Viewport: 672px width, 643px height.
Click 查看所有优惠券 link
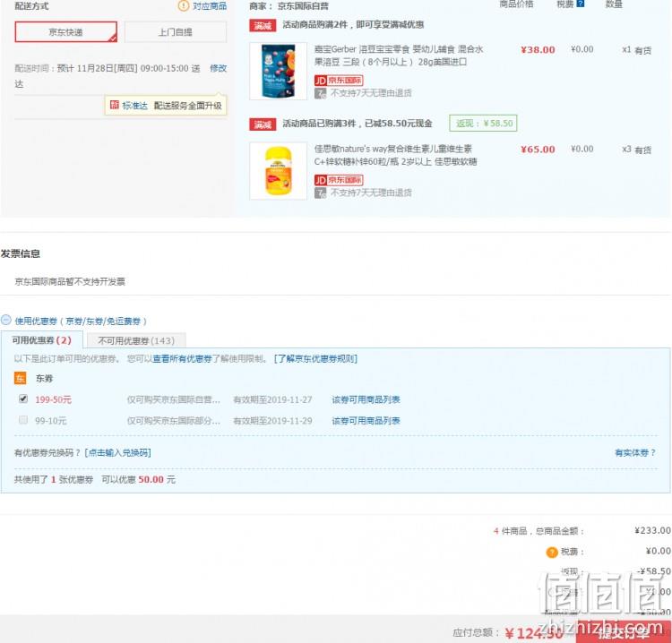point(182,358)
